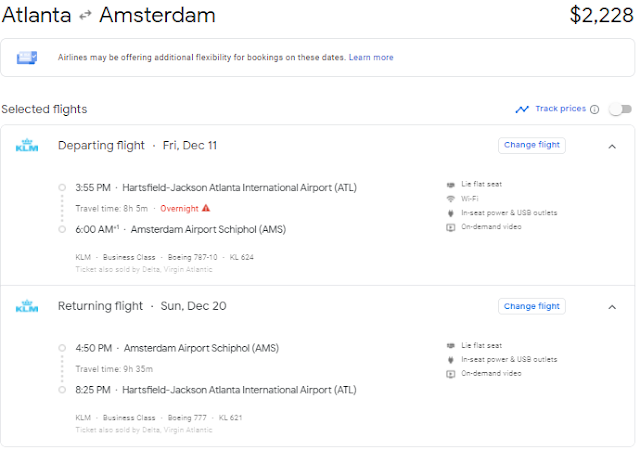640x450 pixels.
Task: Click the round-trip arrows between Atlanta and Amsterdam
Action: [85, 16]
